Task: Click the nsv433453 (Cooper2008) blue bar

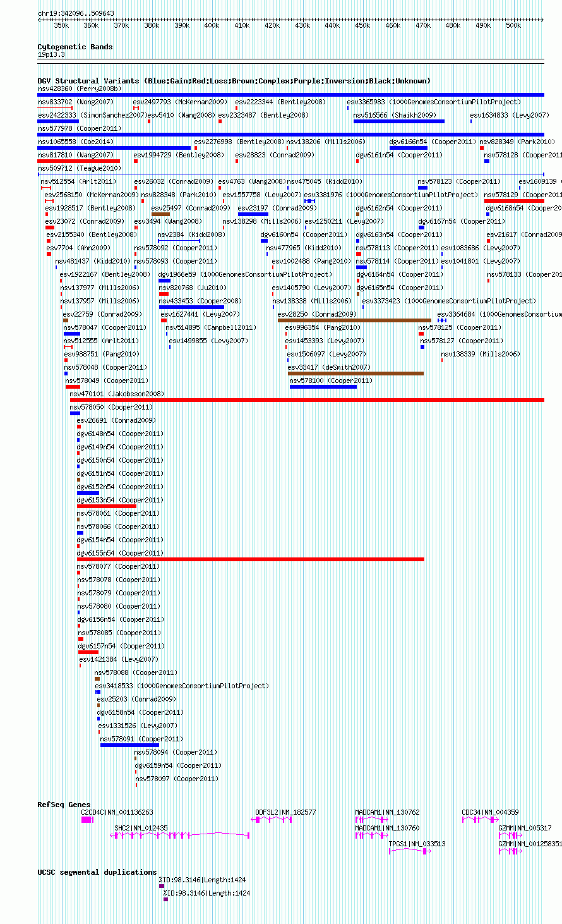Action: (191, 307)
